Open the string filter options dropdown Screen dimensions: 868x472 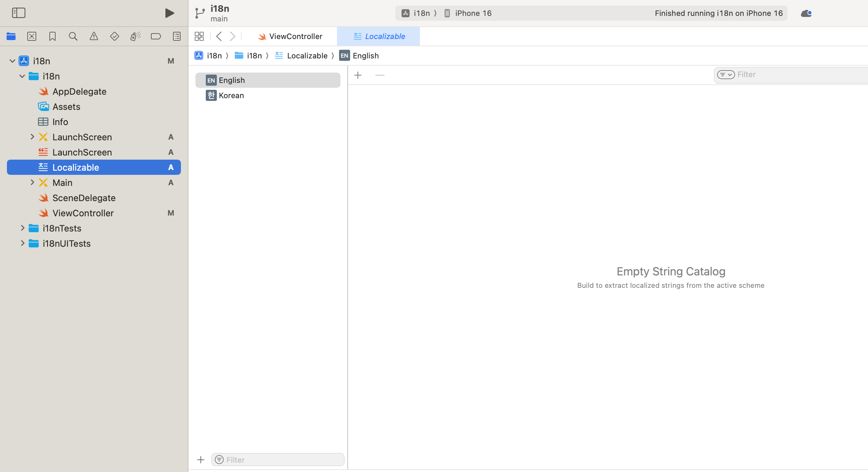(726, 75)
